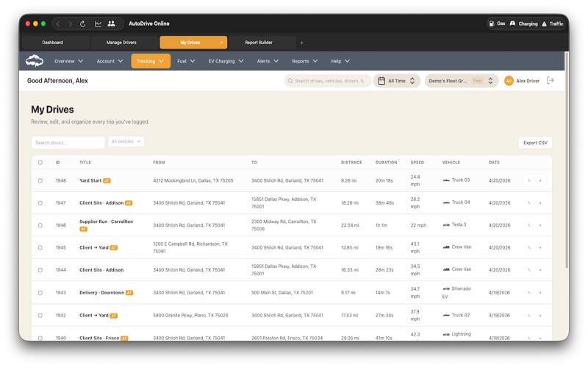
Task: Edit drive 1947 with the pencil icon
Action: [x=528, y=203]
